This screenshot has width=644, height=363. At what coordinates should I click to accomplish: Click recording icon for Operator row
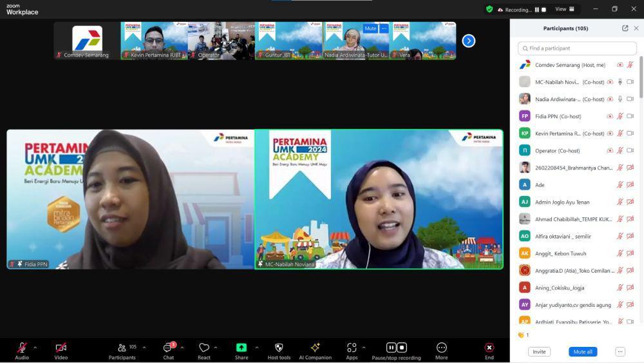coord(610,150)
